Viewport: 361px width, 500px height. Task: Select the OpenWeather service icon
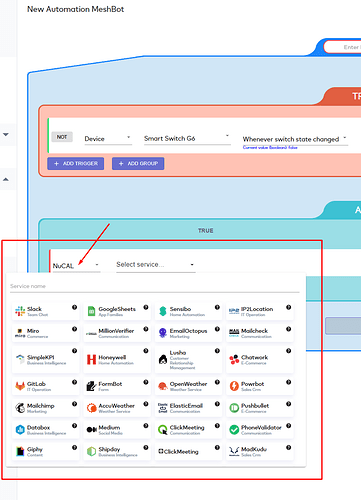coord(163,386)
